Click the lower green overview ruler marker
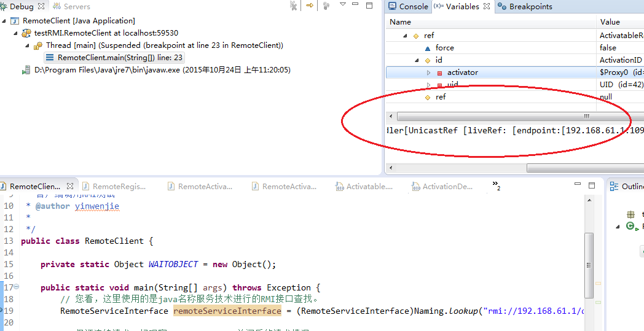The width and height of the screenshot is (644, 331). (599, 303)
